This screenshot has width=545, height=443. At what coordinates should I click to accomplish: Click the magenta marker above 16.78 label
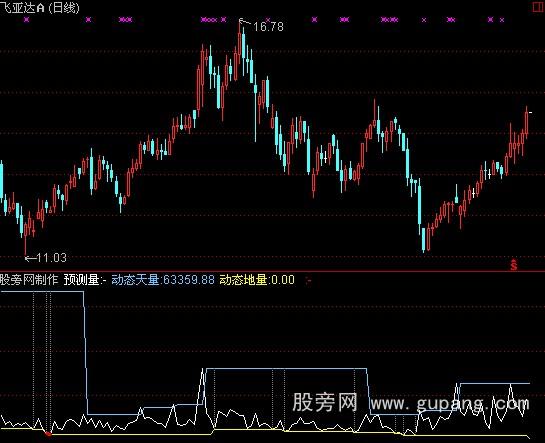coord(268,20)
